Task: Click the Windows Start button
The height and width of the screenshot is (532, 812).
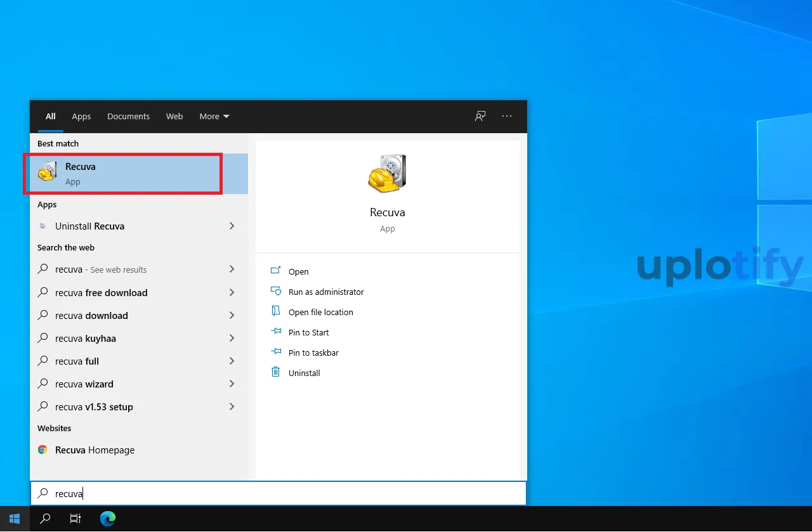Action: pos(15,519)
